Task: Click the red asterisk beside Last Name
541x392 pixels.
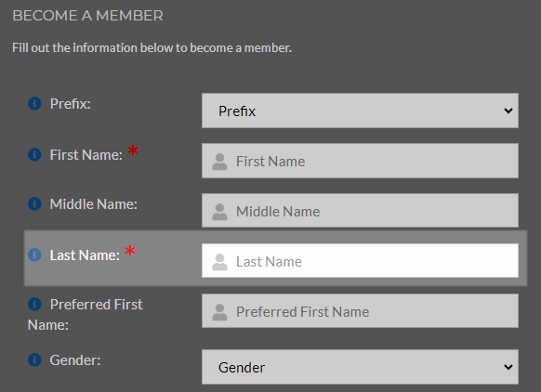Action: pos(130,251)
